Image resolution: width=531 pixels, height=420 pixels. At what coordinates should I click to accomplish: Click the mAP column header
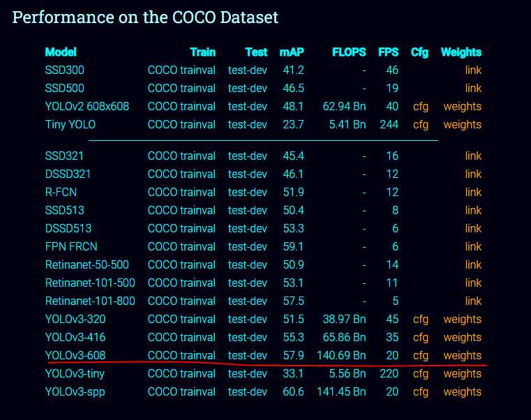[x=292, y=52]
